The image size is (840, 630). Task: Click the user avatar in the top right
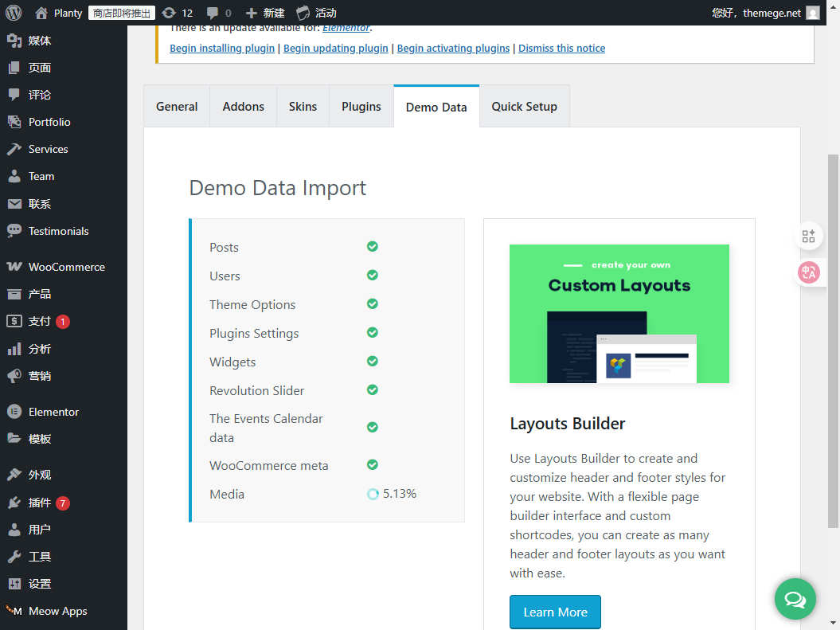[x=813, y=13]
